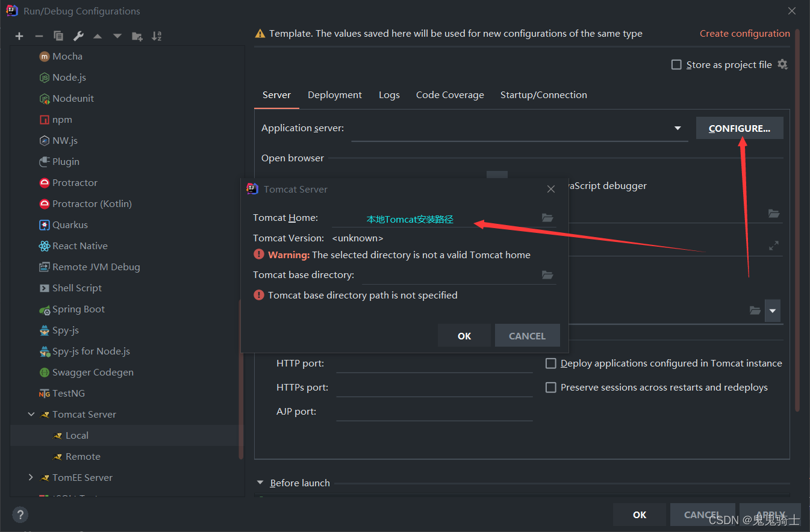Collapse the Tomcat Server tree node
Viewport: 810px width, 532px height.
click(31, 414)
